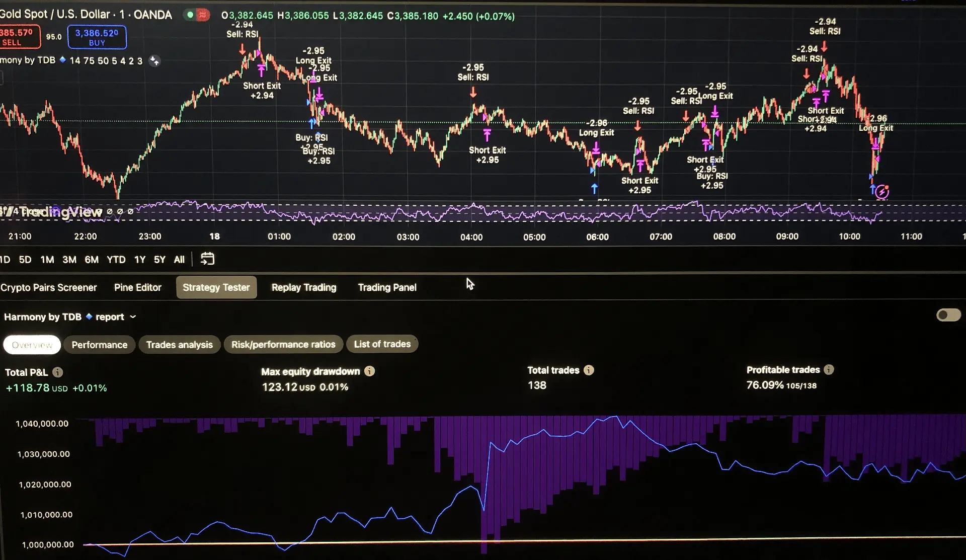
Task: Click the Sell: RSI marker near 04:00
Action: (473, 77)
